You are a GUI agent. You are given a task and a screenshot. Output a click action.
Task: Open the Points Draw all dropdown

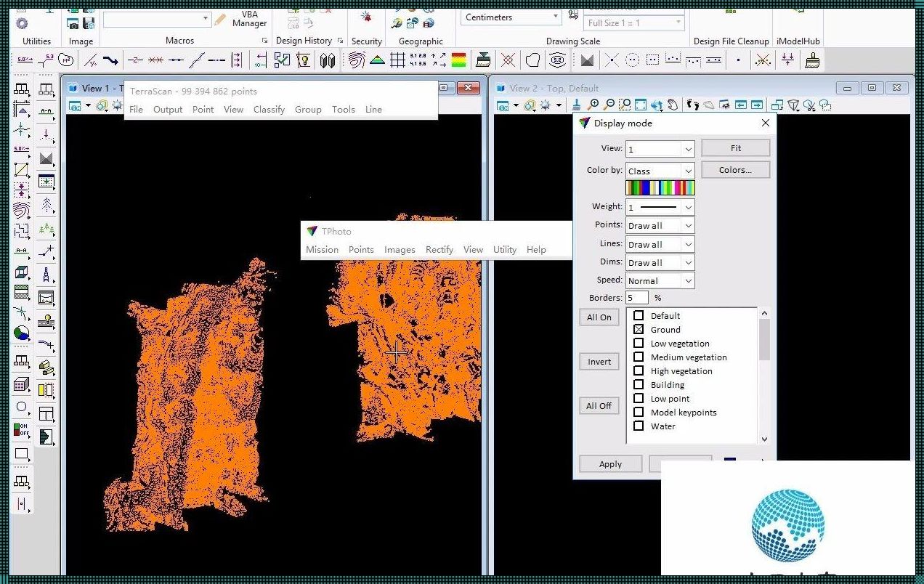tap(660, 225)
